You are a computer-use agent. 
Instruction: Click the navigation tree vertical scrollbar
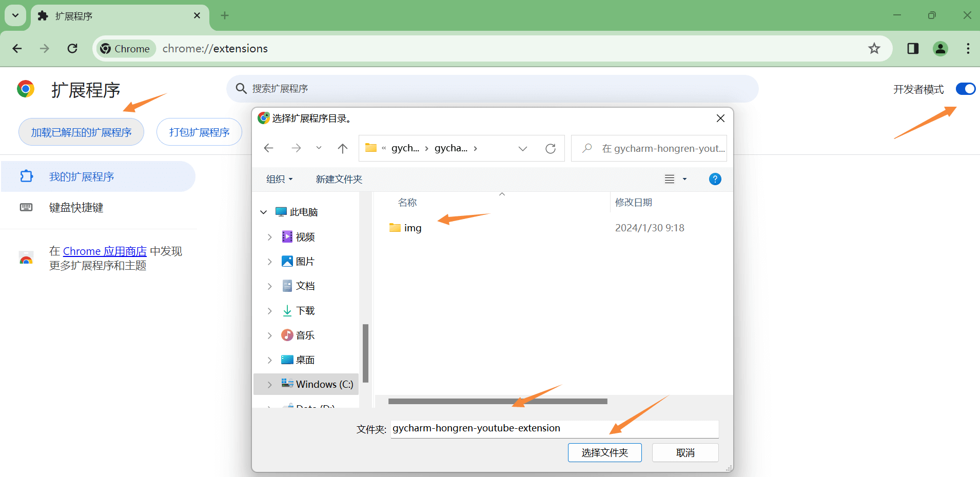(x=366, y=353)
